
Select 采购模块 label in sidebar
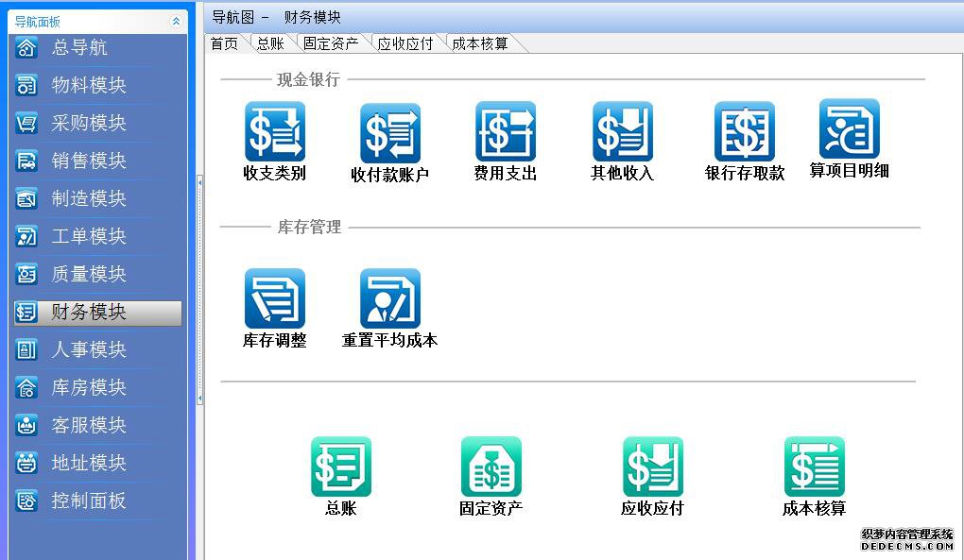(89, 123)
